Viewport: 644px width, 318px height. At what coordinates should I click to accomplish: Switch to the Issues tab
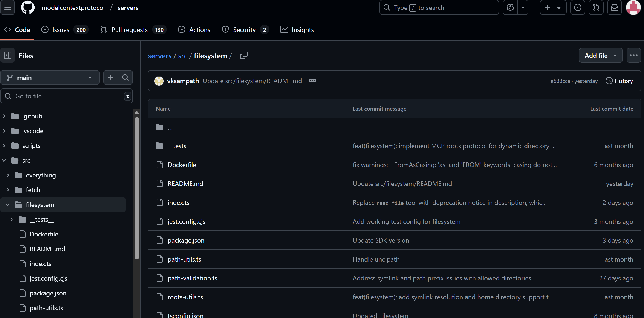pos(61,30)
